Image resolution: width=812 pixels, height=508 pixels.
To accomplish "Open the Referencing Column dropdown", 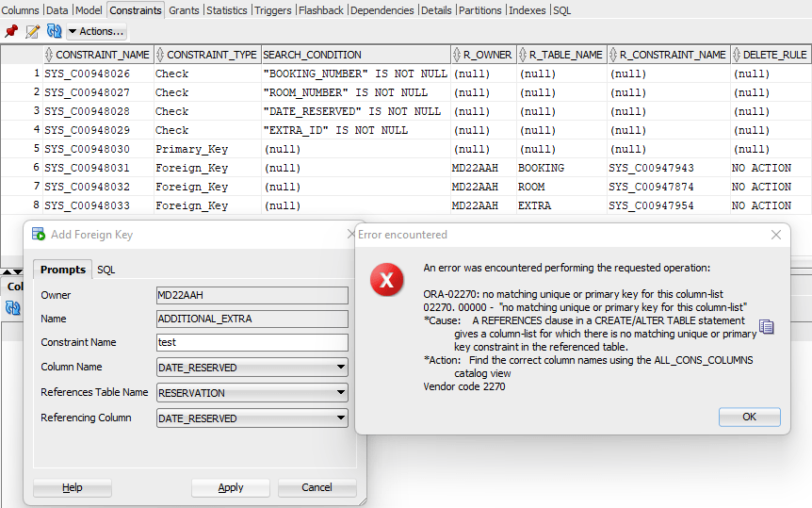I will click(252, 418).
